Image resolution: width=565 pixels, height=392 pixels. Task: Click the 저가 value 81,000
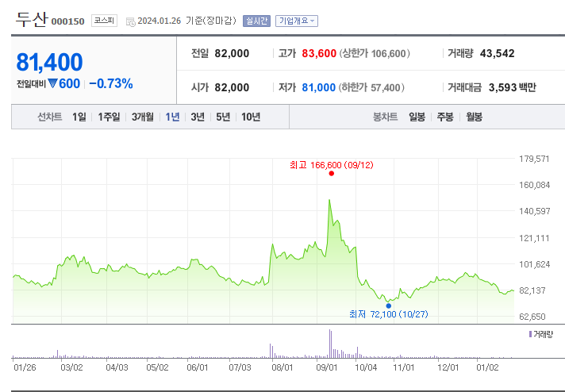coord(318,87)
